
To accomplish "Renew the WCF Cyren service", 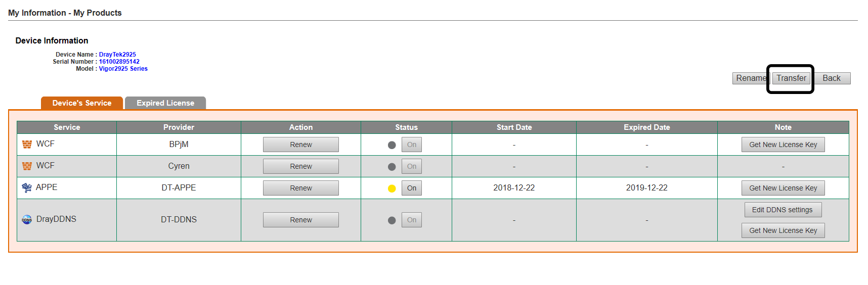I will 301,166.
